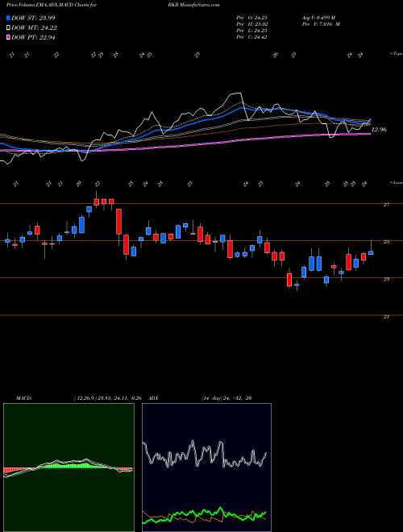Click the '<Tops' marker label

pos(396,54)
